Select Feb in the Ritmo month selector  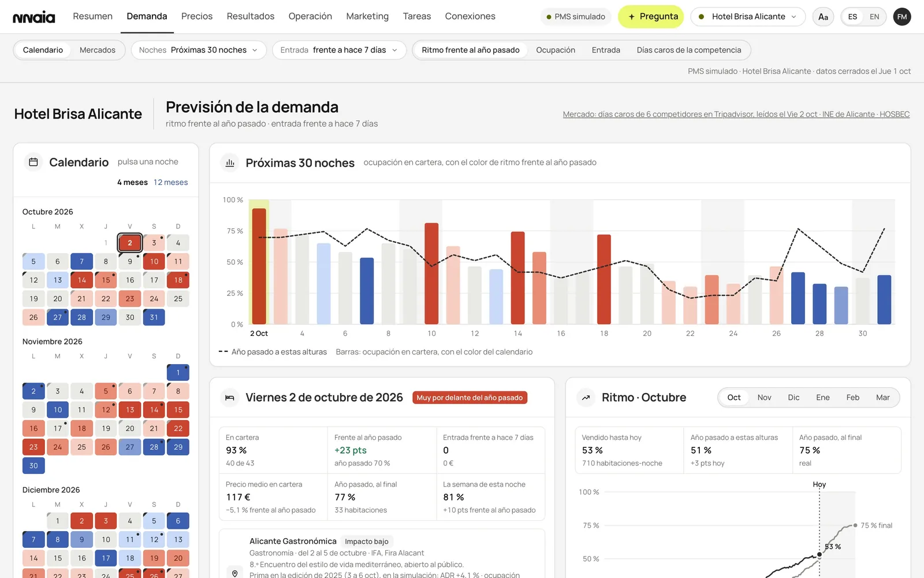point(853,398)
